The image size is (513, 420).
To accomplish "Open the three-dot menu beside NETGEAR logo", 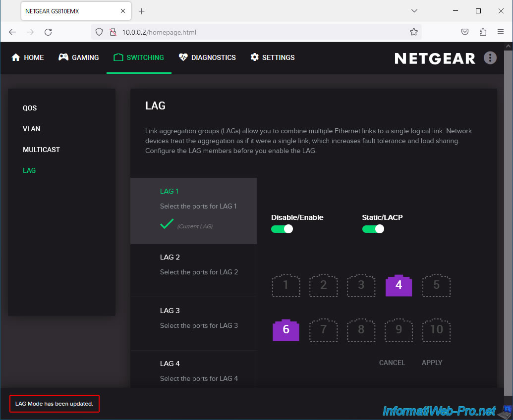I will pos(490,58).
